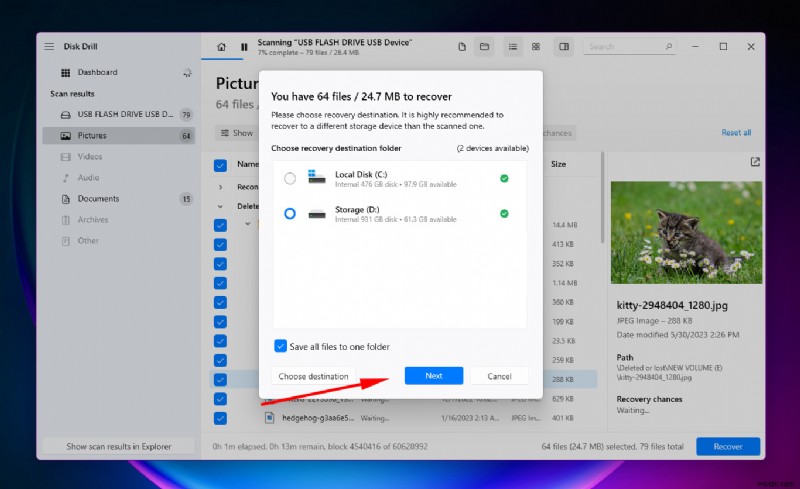Select the hedgehog-g3aa6e5 file row

(403, 419)
